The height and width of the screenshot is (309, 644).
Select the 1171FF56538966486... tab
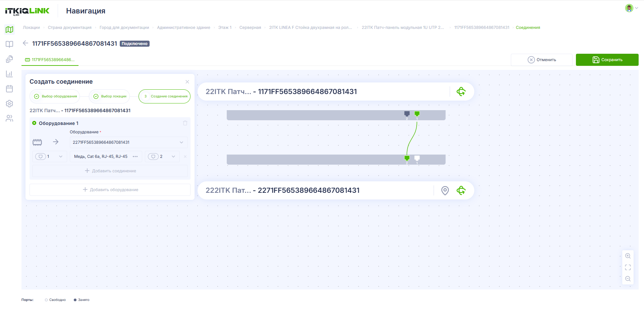click(50, 60)
